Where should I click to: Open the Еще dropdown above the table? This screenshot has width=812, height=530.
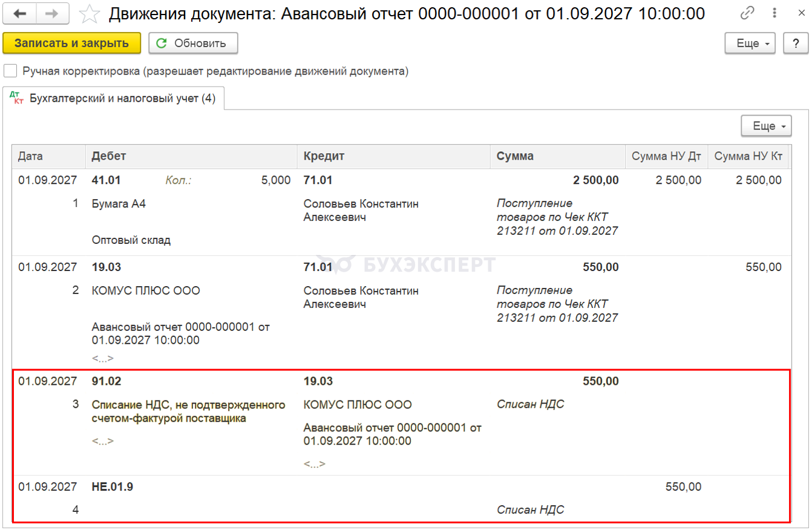(767, 126)
